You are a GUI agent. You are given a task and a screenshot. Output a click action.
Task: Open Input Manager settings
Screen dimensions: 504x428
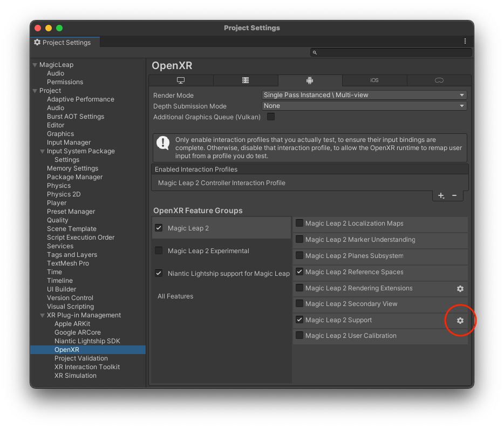pyautogui.click(x=69, y=142)
